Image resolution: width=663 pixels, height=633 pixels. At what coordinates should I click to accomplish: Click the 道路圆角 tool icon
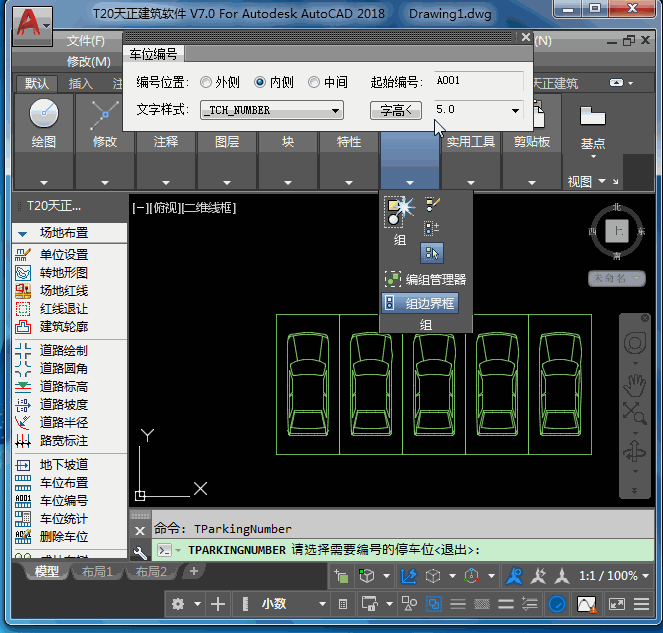[x=23, y=369]
